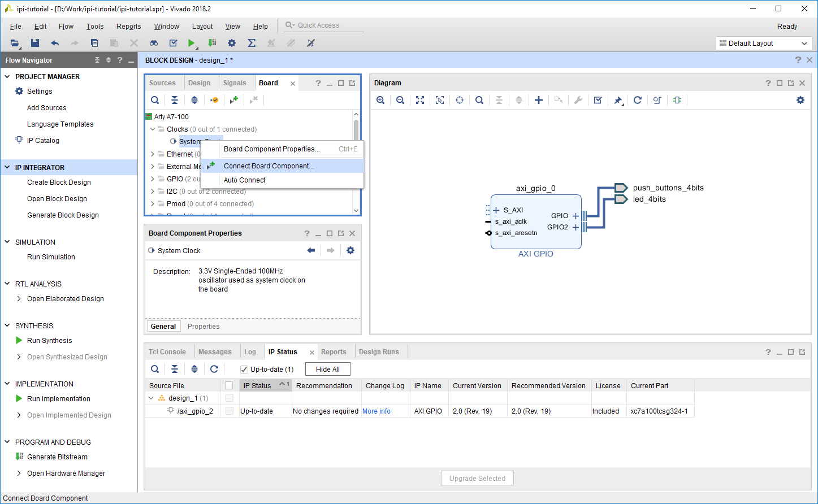Screen dimensions: 818x504
Task: Zoom in on the Diagram canvas
Action: click(x=380, y=100)
